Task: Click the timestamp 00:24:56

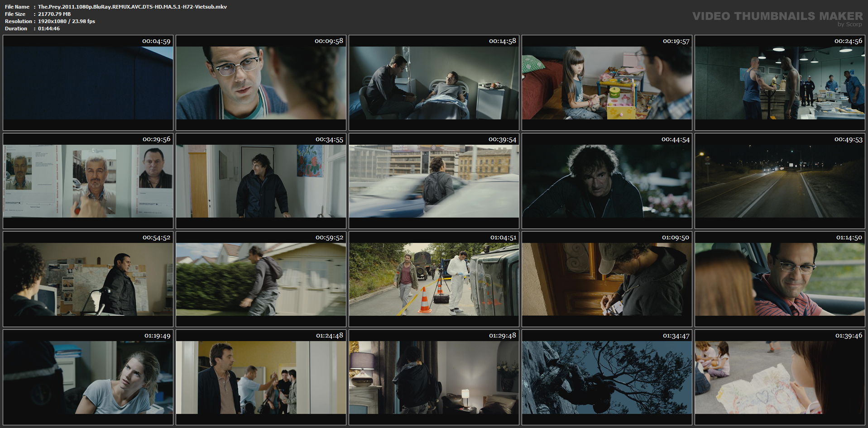Action: pyautogui.click(x=849, y=41)
